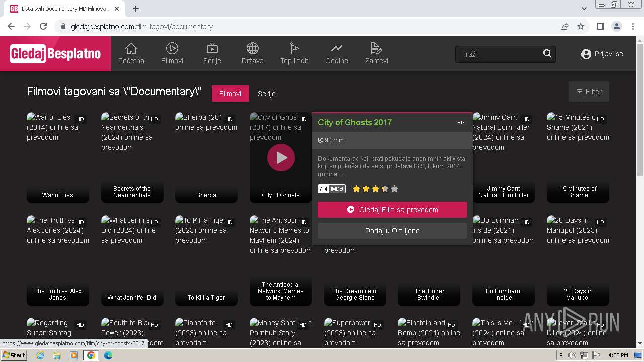The image size is (644, 362).
Task: Expand Chrome tab search chevron
Action: tap(584, 9)
